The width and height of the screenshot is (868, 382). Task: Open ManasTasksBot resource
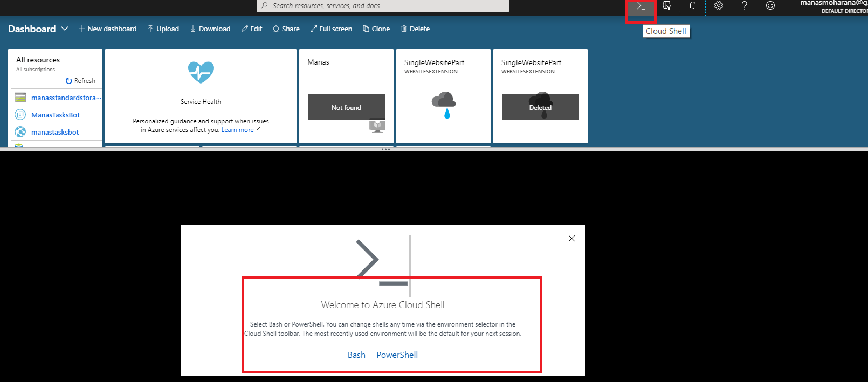(56, 115)
